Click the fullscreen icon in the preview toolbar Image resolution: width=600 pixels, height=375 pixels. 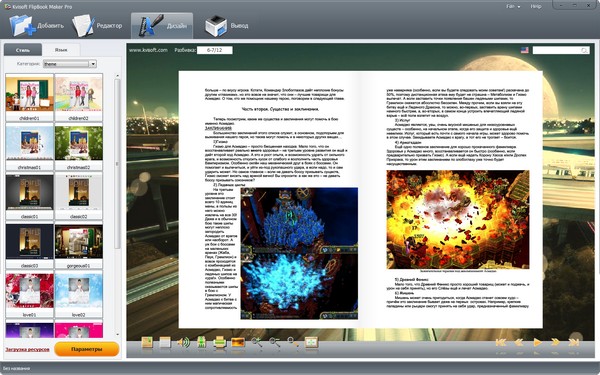[311, 342]
